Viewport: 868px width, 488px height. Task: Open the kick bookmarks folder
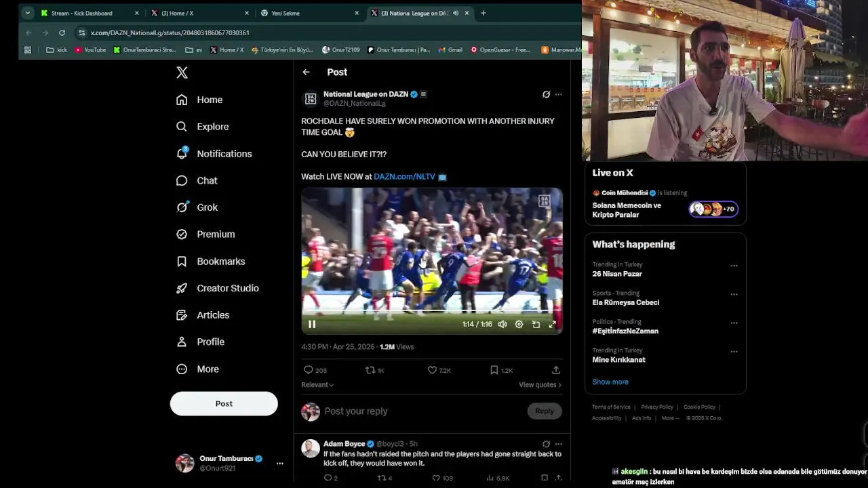[57, 49]
